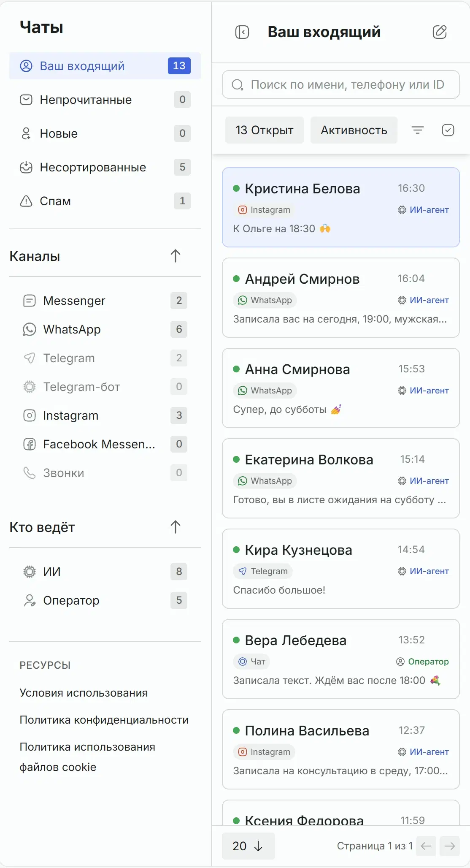This screenshot has height=868, width=470.
Task: Open Несортированные chats list
Action: click(105, 167)
